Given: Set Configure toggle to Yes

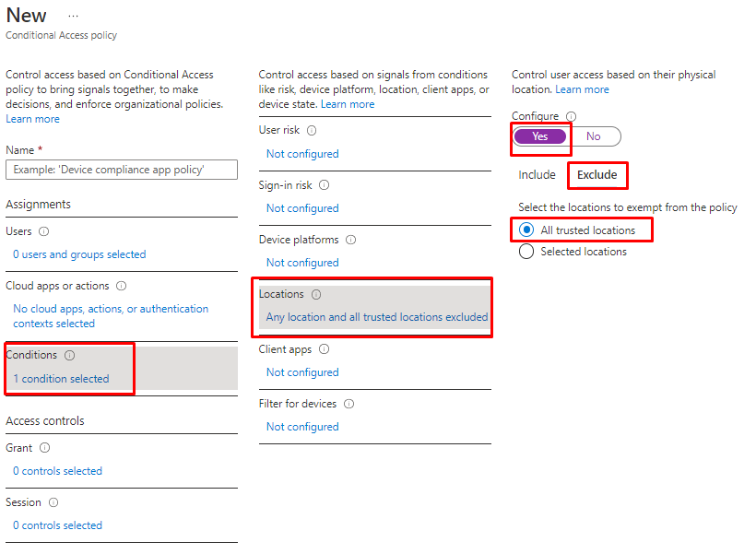Looking at the screenshot, I should 540,136.
